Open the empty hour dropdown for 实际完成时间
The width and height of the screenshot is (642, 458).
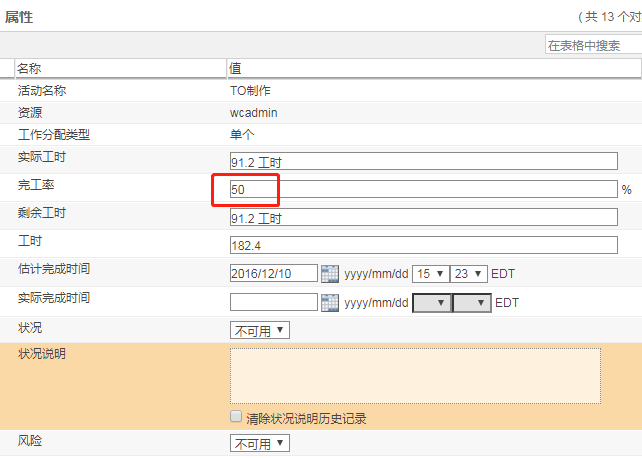point(432,303)
